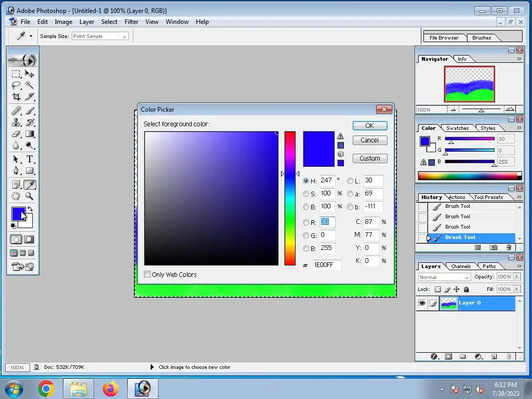Image resolution: width=532 pixels, height=399 pixels.
Task: Select the Lab a radio button
Action: [x=350, y=194]
